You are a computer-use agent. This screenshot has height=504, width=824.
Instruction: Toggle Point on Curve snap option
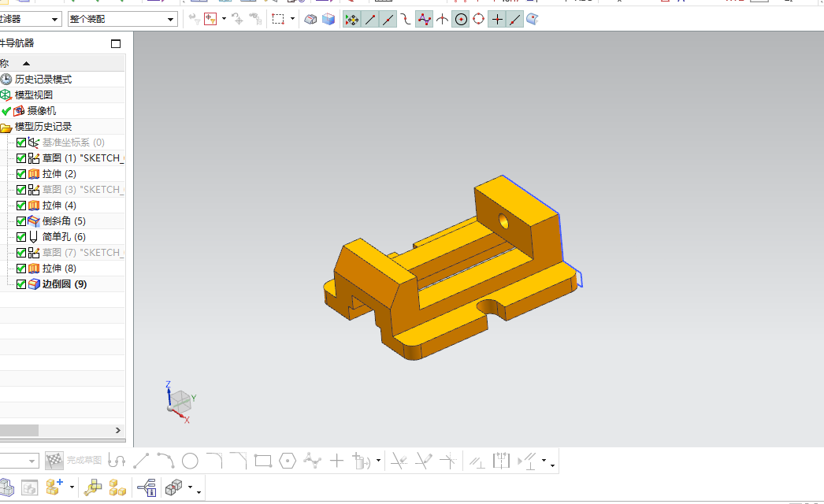pyautogui.click(x=515, y=20)
